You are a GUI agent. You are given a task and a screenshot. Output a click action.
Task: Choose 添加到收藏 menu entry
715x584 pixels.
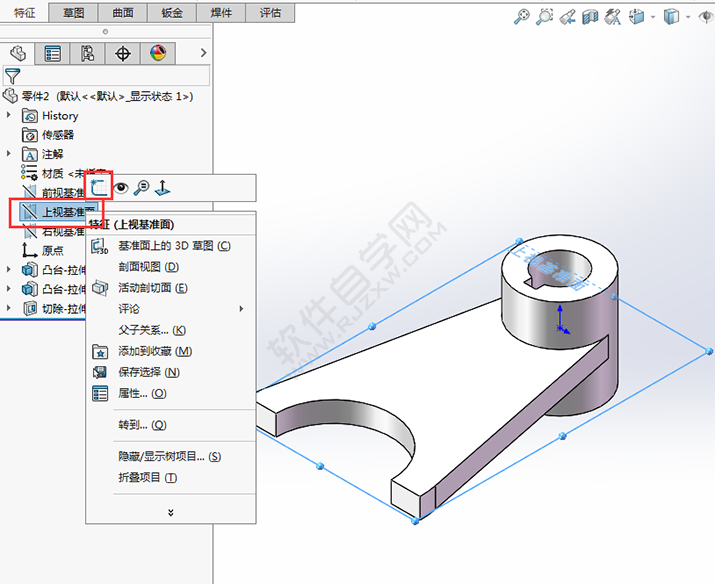coord(171,351)
